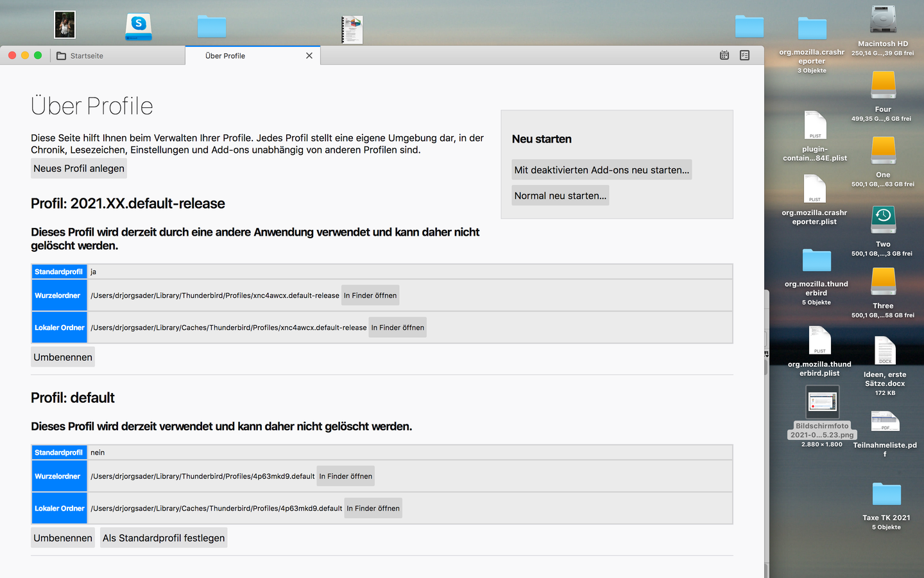Screen dimensions: 924x578
Task: Select the org.mozilla.crashreporter folder on desktop
Action: coord(812,29)
